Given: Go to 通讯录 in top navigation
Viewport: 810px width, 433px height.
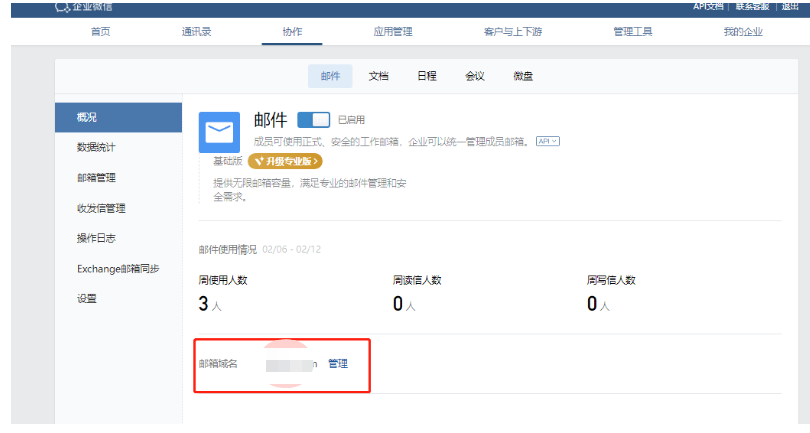Looking at the screenshot, I should [x=196, y=32].
